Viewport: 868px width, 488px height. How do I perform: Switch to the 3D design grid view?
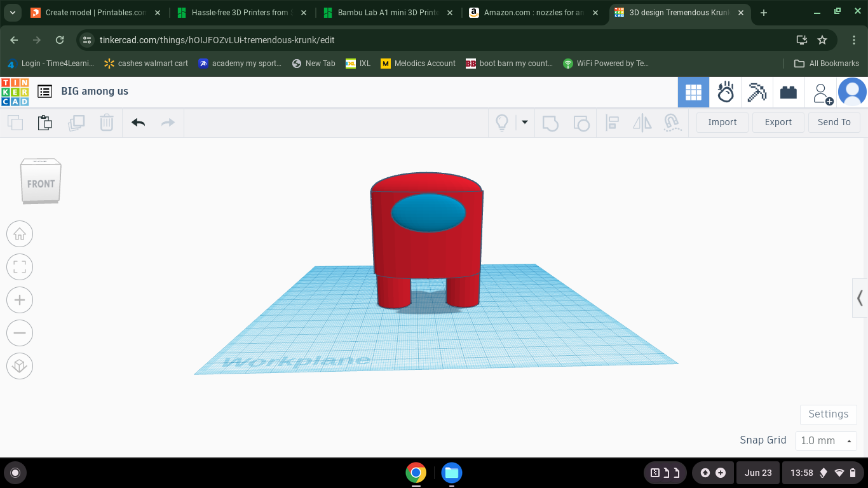click(x=693, y=92)
